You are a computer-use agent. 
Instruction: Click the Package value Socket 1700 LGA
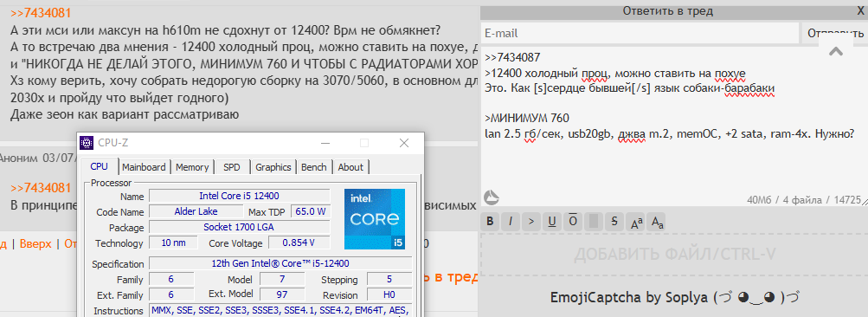(x=239, y=227)
